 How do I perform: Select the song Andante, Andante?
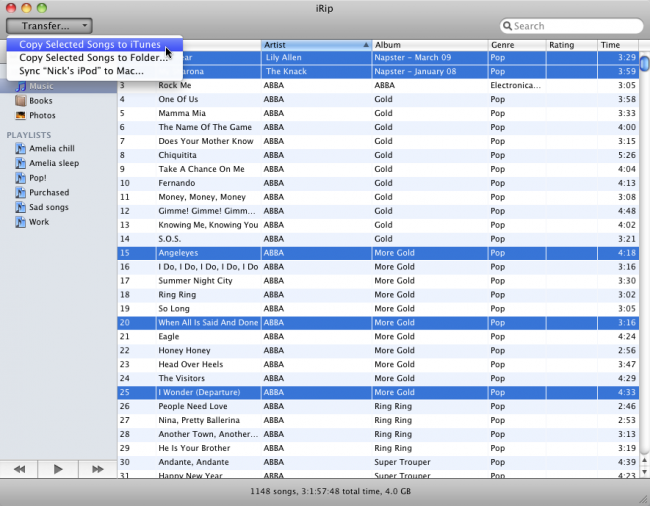click(x=378, y=462)
